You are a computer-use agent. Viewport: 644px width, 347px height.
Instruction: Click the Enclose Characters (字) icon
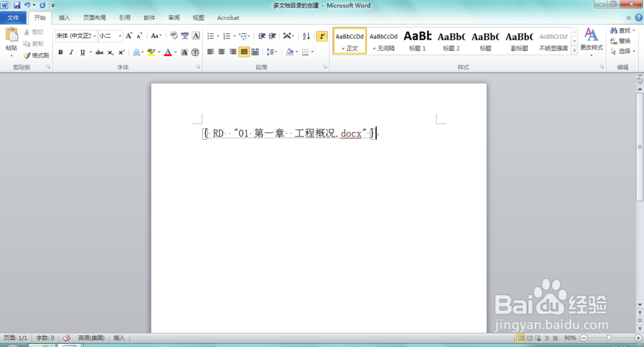pos(195,53)
